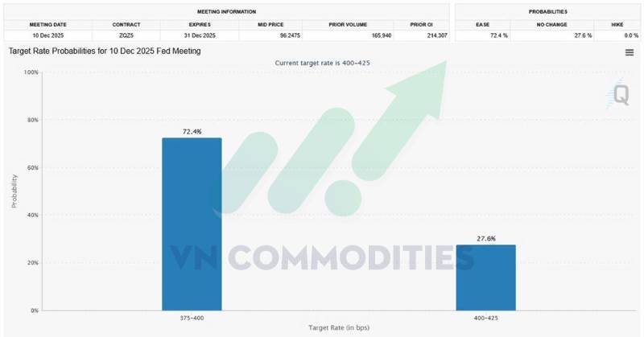Click the 27.6% label above the bar
The height and width of the screenshot is (337, 644).
click(485, 238)
